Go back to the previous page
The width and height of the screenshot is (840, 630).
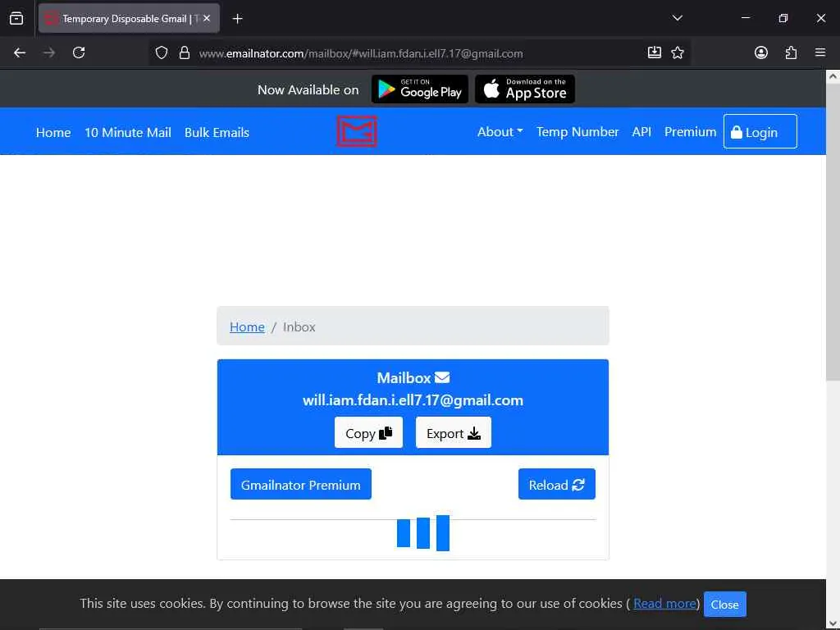20,52
